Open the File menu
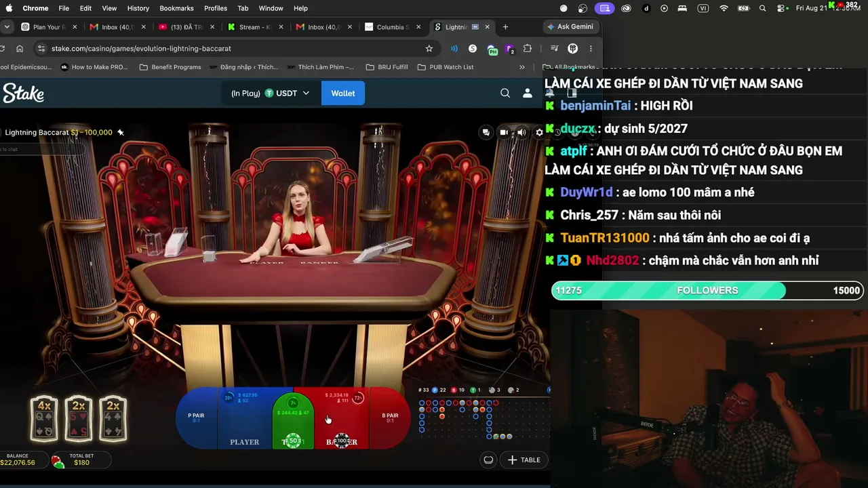The height and width of the screenshot is (488, 868). pos(64,8)
